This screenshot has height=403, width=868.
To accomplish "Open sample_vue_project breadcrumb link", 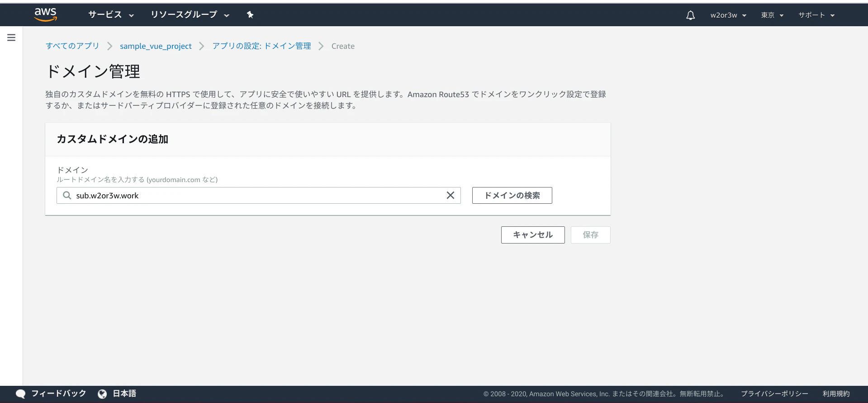I will [x=156, y=46].
